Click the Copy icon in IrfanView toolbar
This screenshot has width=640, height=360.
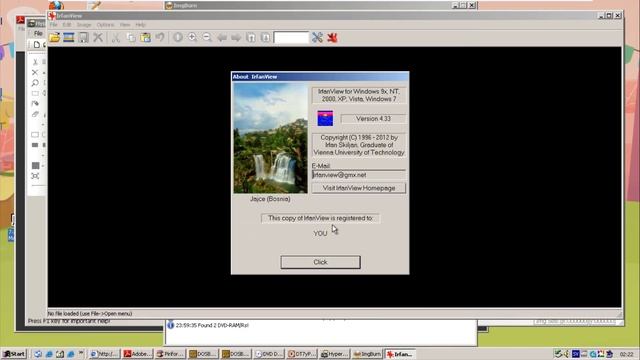(131, 38)
